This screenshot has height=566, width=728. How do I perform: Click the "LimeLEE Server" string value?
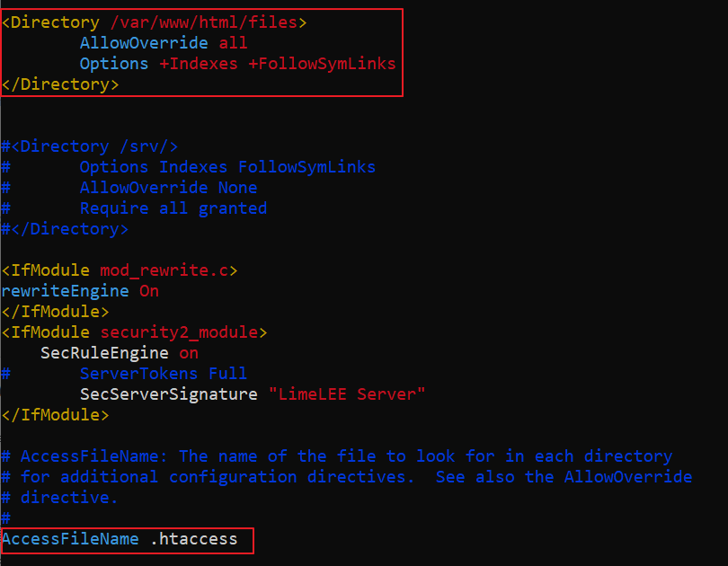[x=347, y=394]
